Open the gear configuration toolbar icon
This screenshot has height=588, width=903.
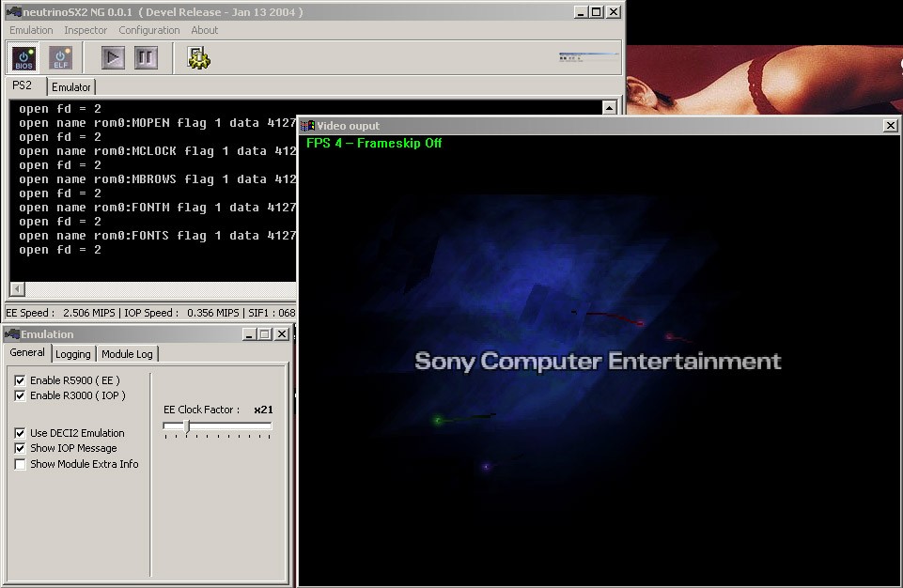198,57
